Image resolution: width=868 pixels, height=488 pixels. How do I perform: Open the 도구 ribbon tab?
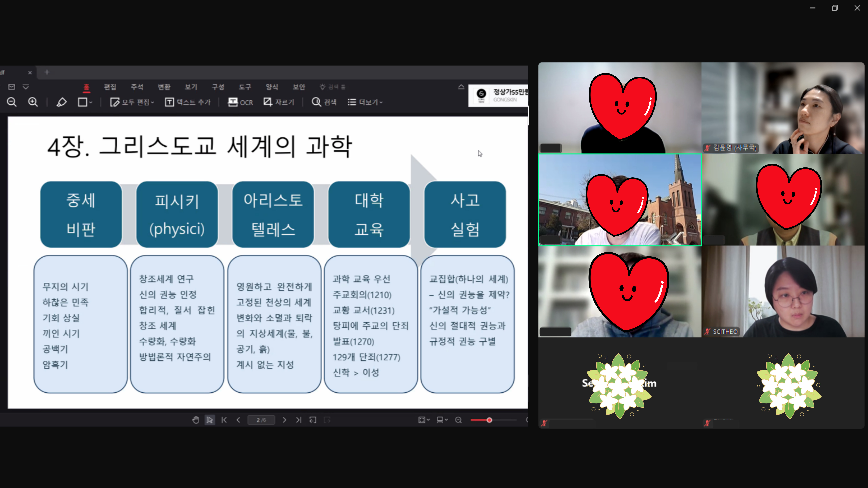[245, 87]
